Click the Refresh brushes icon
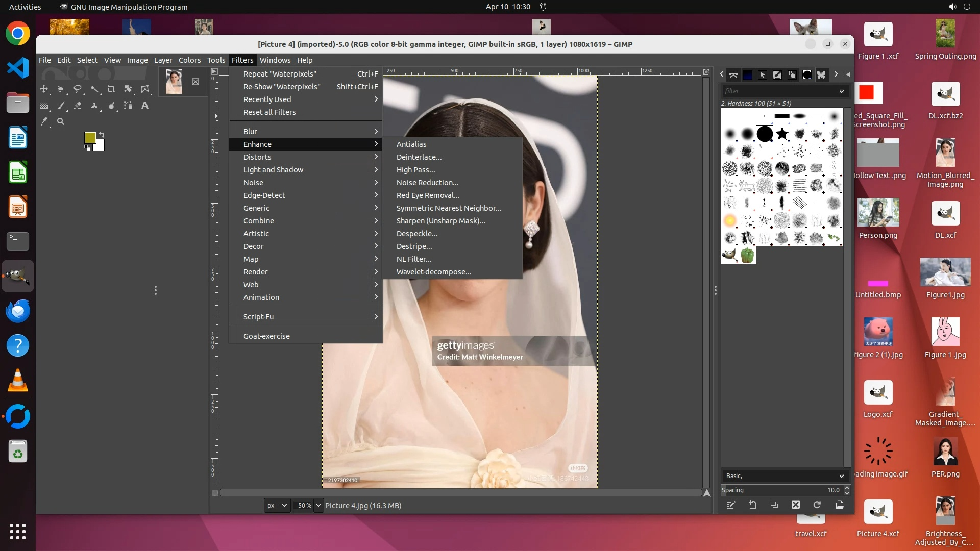 tap(817, 505)
